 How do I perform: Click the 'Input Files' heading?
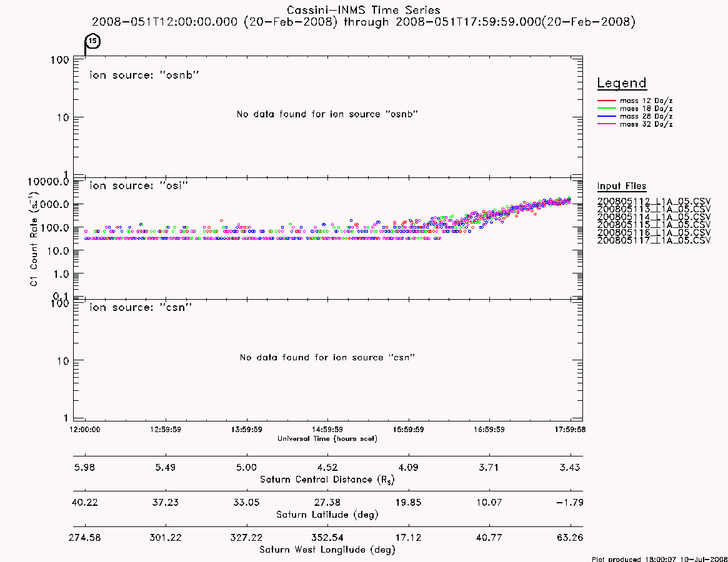(622, 185)
